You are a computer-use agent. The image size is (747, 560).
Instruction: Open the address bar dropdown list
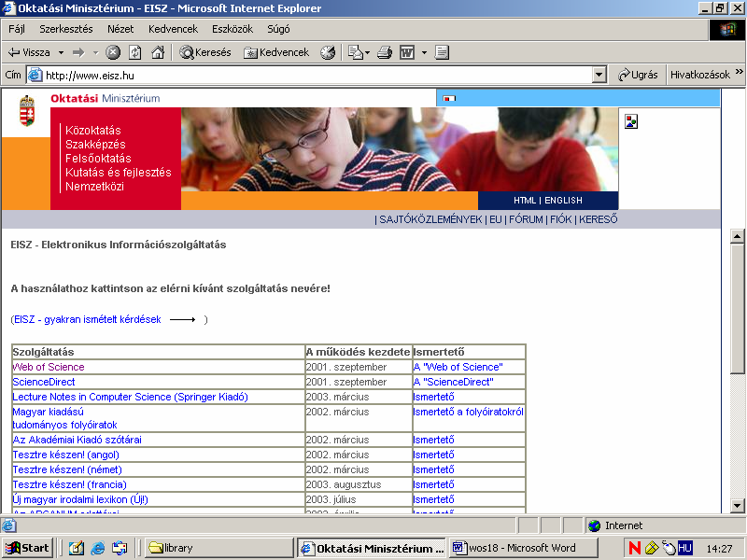click(x=599, y=75)
